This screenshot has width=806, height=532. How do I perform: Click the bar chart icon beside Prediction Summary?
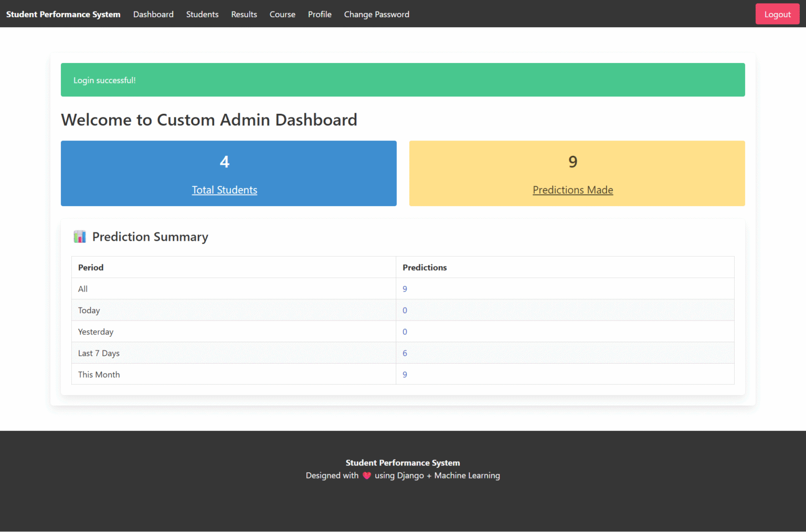point(80,237)
